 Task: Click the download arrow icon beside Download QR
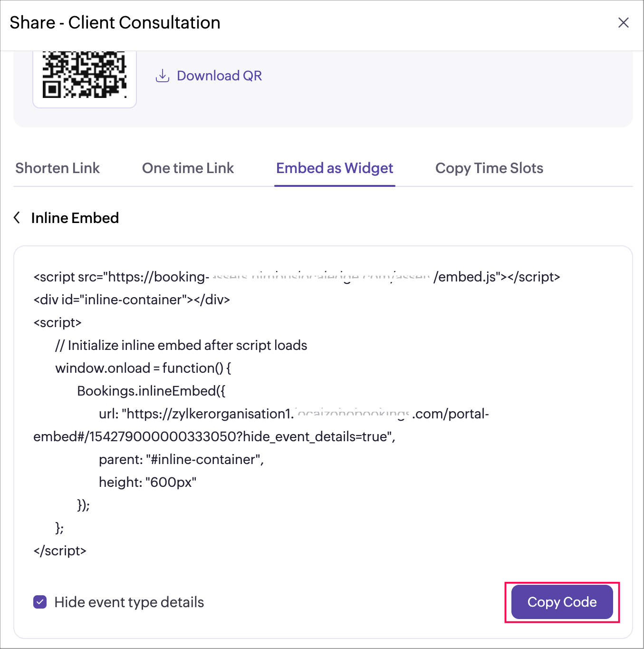(x=163, y=76)
